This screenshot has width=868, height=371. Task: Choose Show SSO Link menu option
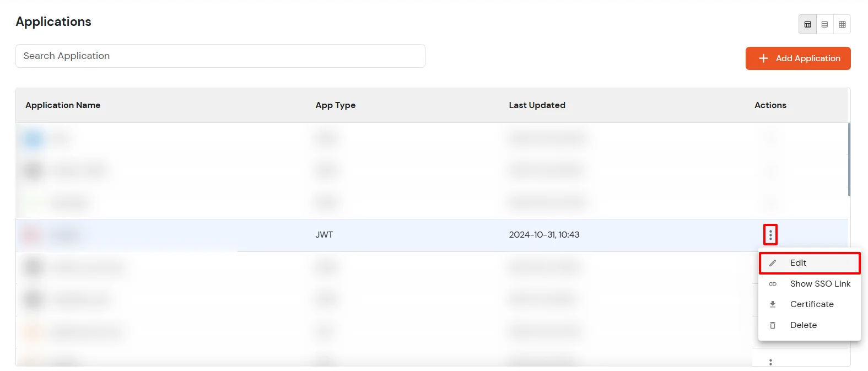[x=809, y=284]
